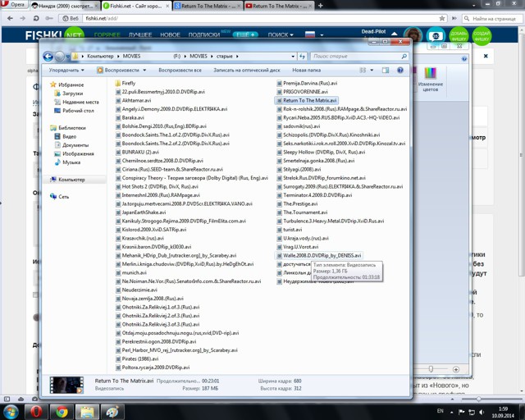Switch to Ниндзя (2009) browser tab

coord(65,6)
